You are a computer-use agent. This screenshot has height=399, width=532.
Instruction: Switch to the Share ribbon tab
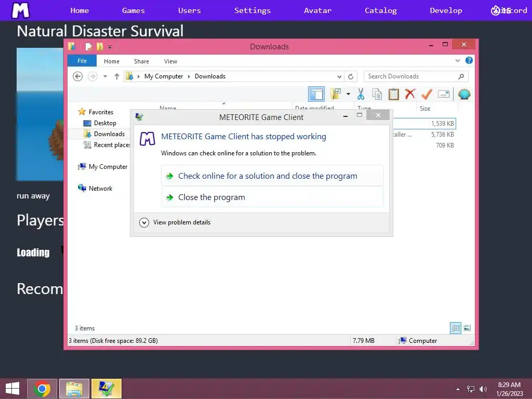pyautogui.click(x=141, y=61)
